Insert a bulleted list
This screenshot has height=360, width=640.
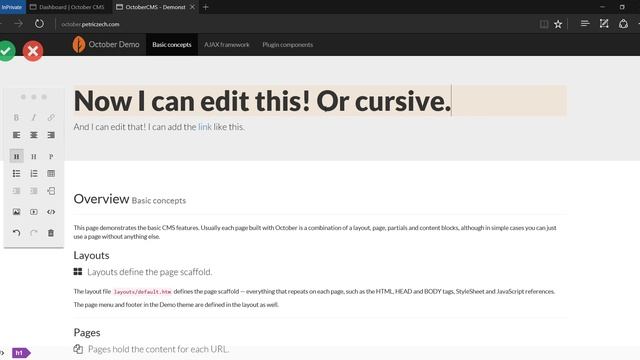16,173
